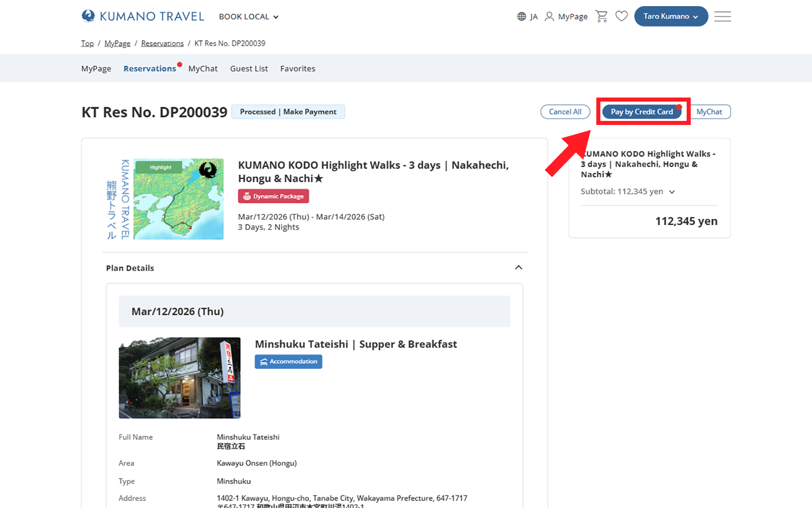Image resolution: width=812 pixels, height=508 pixels.
Task: Click the Kumano Travel logo
Action: tap(143, 16)
